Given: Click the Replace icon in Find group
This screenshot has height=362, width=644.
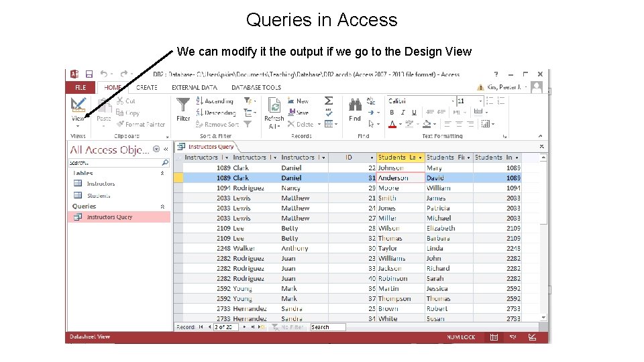Looking at the screenshot, I should (371, 101).
